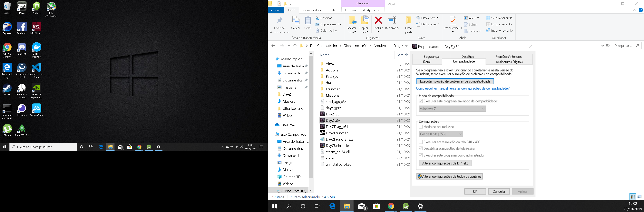
Task: Click Alterar configurações de todos os usuários
Action: click(450, 176)
